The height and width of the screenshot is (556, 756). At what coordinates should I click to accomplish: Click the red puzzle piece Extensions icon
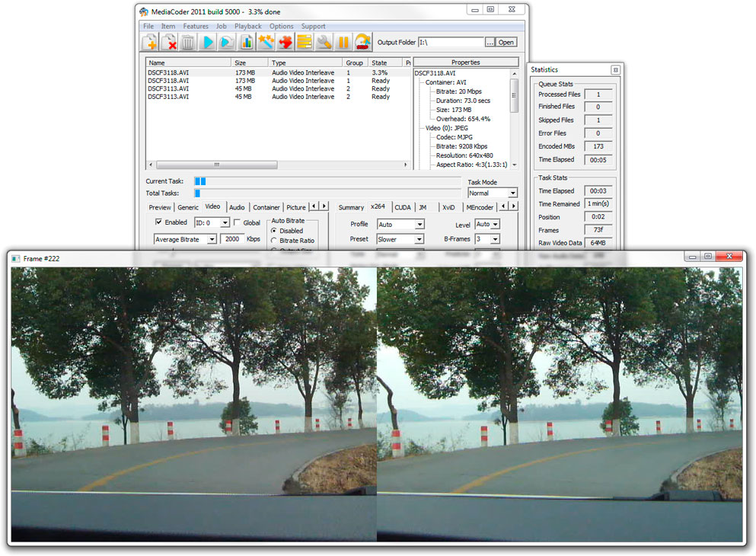[x=285, y=43]
